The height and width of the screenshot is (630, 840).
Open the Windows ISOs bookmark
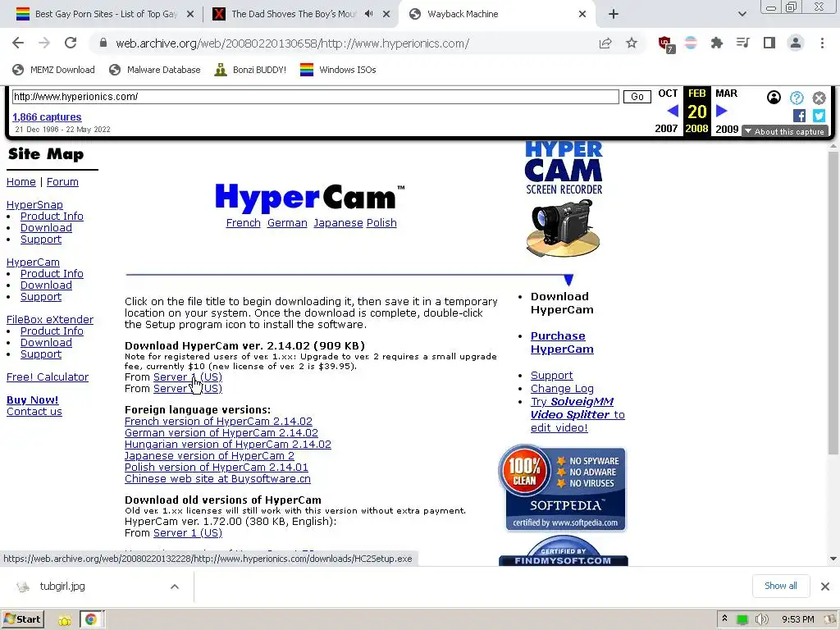tap(338, 70)
